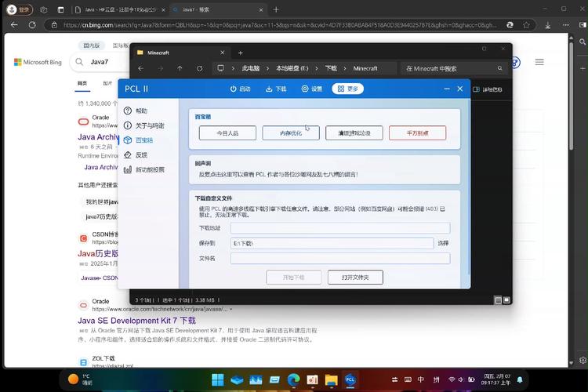Image resolution: width=588 pixels, height=392 pixels.
Task: Click the Explorer up-directory arrow
Action: pos(180,68)
